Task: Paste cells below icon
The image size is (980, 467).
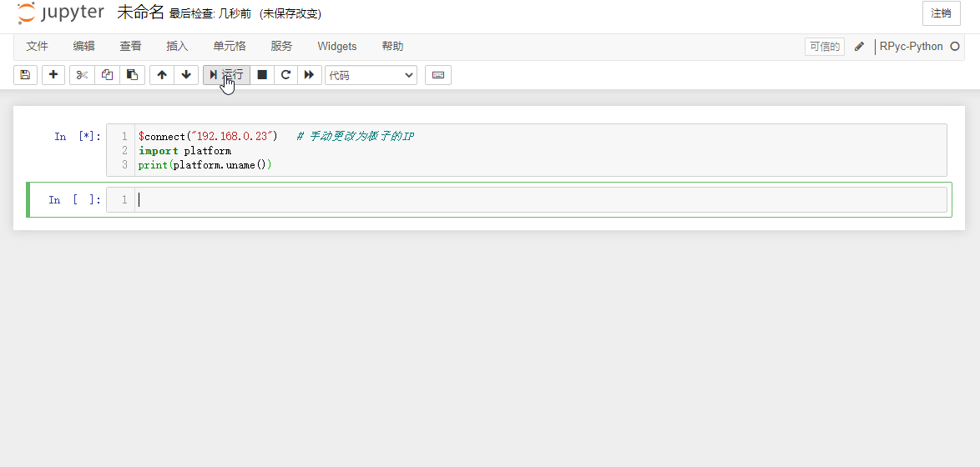Action: [132, 75]
